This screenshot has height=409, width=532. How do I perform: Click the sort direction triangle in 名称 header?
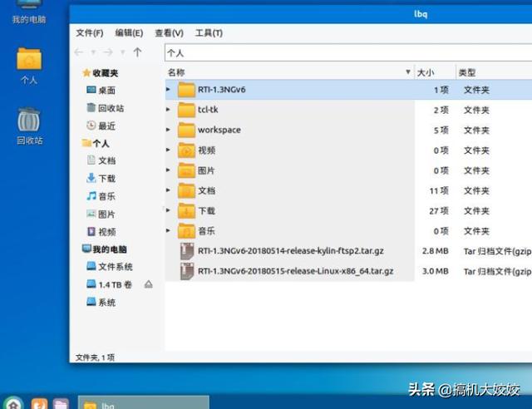click(408, 72)
